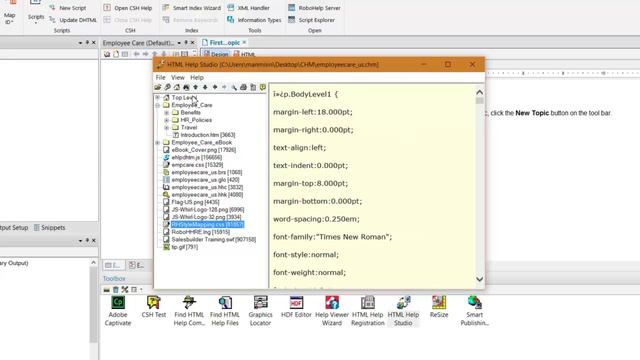640x360 pixels.
Task: Select ehlpdhtm.js in the tree
Action: point(193,158)
